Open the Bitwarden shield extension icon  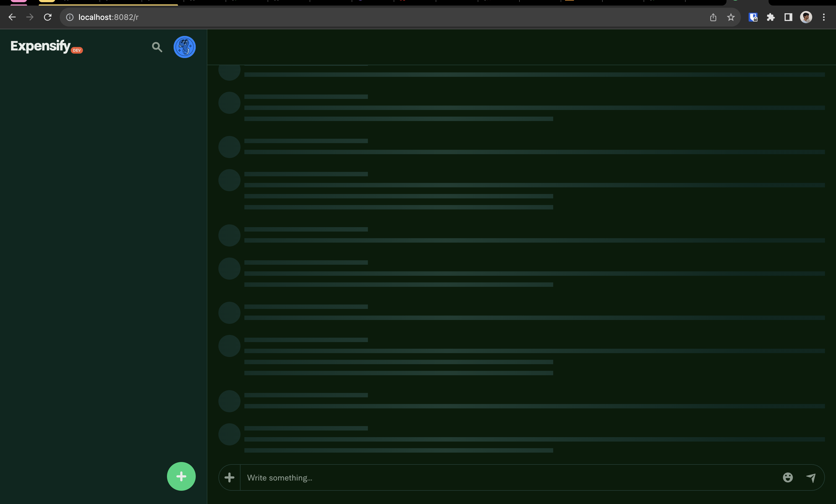pos(753,17)
